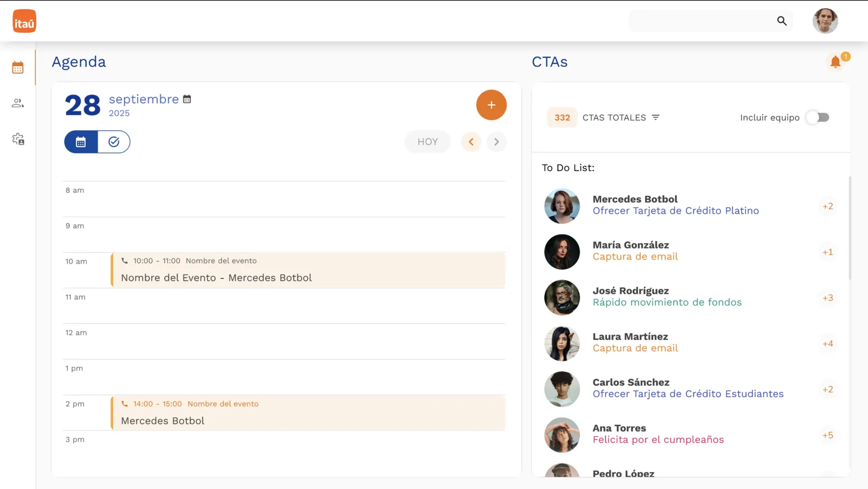Viewport: 868px width, 489px height.
Task: Select Carlos Sánchez name in list
Action: 631,382
